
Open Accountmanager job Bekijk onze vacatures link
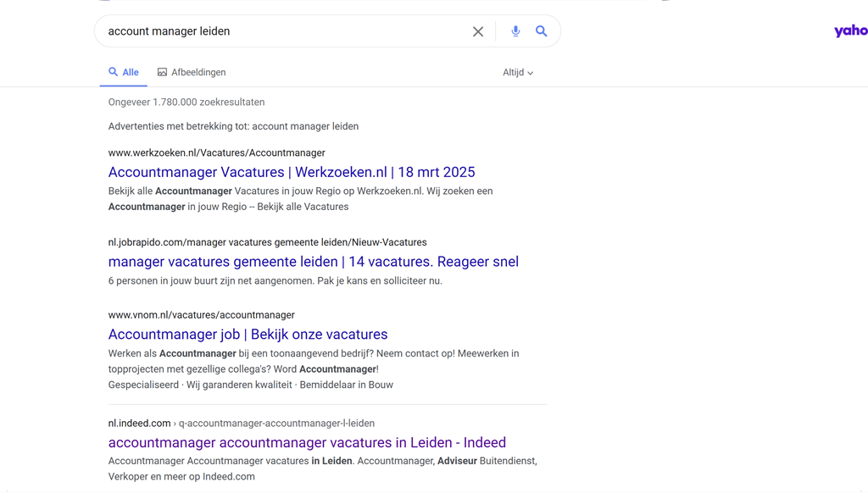click(248, 335)
